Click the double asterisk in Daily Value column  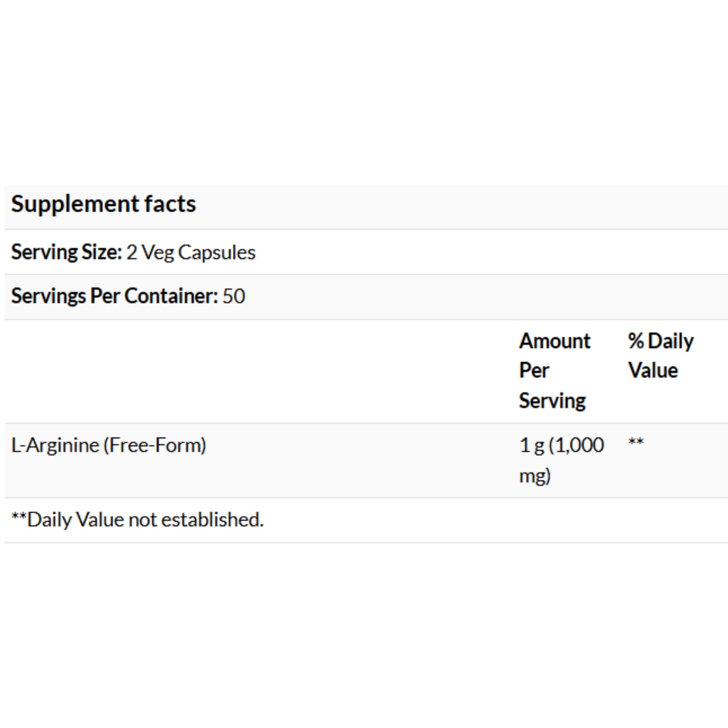click(636, 441)
